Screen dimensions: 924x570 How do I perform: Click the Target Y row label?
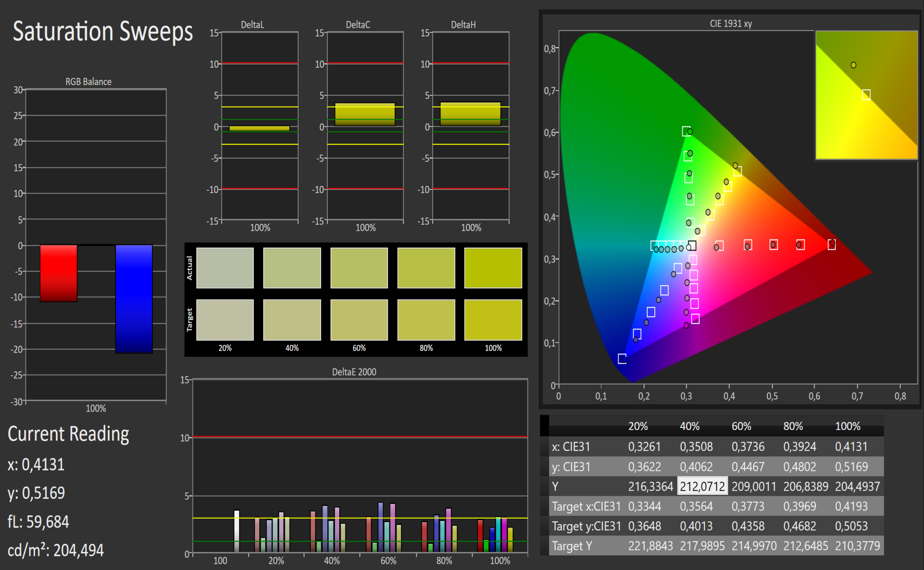[572, 546]
